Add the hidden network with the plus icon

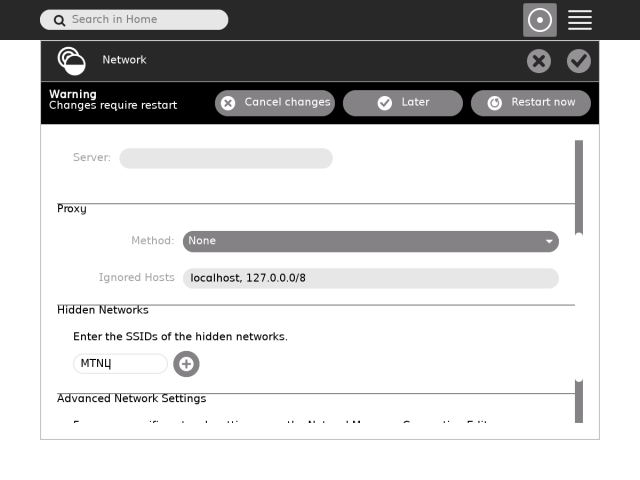click(186, 364)
